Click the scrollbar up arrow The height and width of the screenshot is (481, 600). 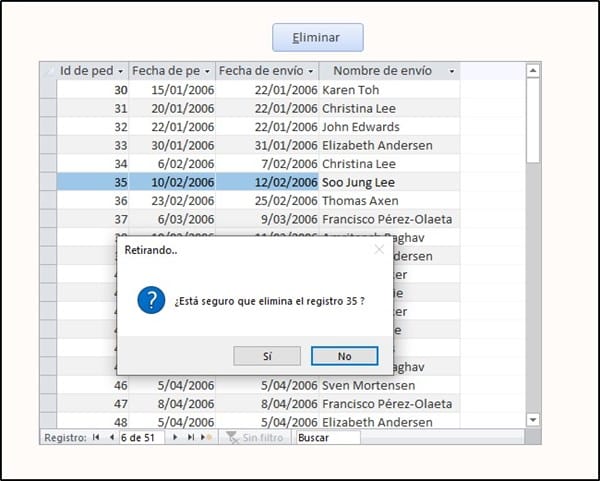coord(532,71)
